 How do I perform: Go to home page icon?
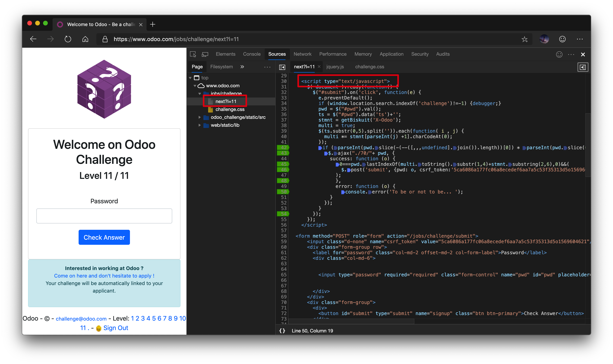(x=85, y=39)
